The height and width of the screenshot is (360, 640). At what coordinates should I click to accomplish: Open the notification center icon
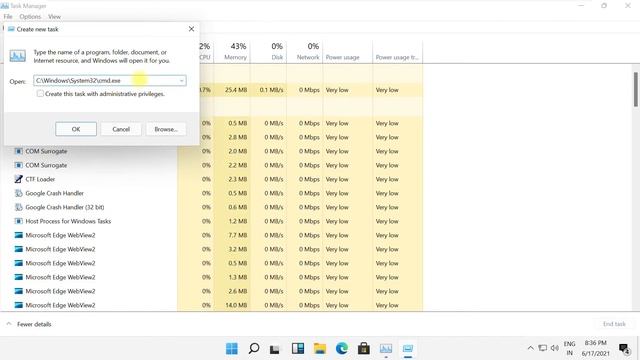624,348
